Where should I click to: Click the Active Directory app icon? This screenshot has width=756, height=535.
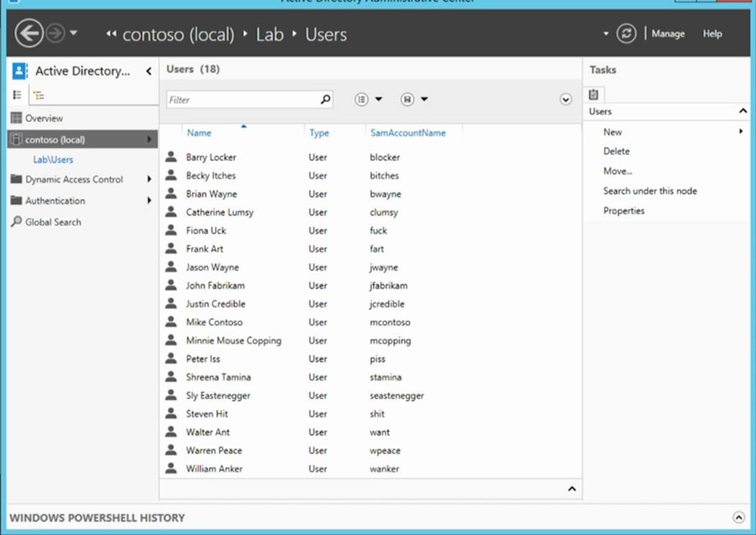coord(20,71)
